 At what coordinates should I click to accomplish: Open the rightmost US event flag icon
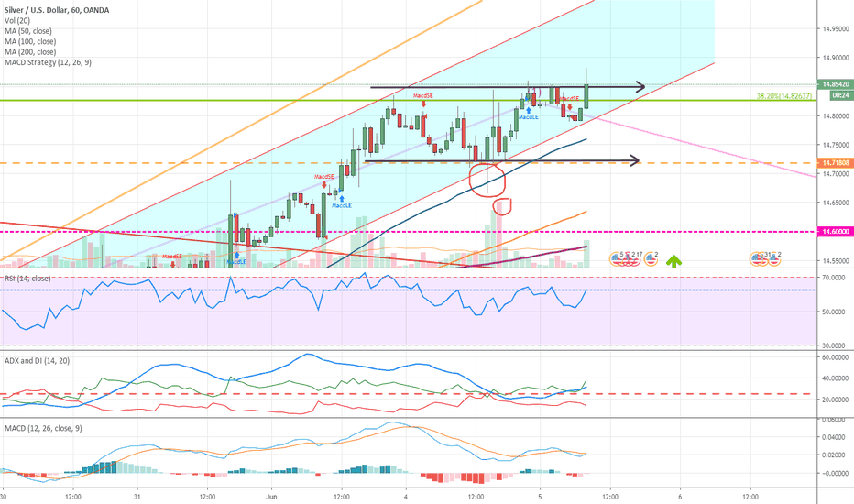point(773,259)
